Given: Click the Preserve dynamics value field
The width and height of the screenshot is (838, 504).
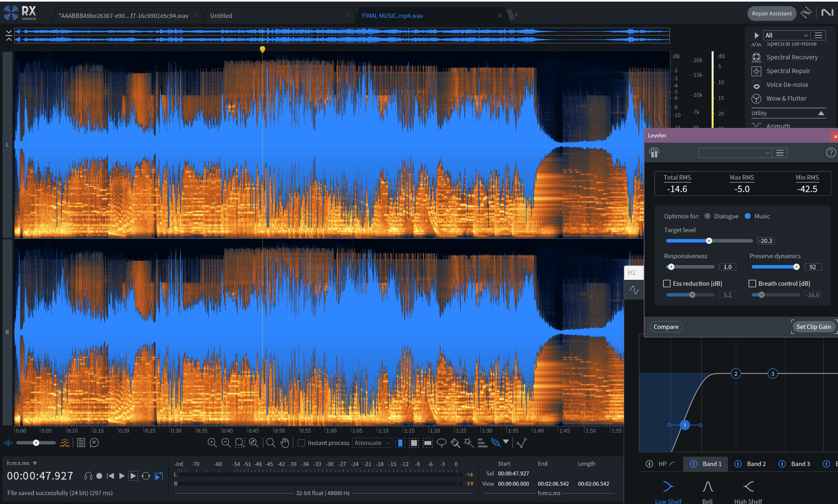Looking at the screenshot, I should click(x=813, y=267).
